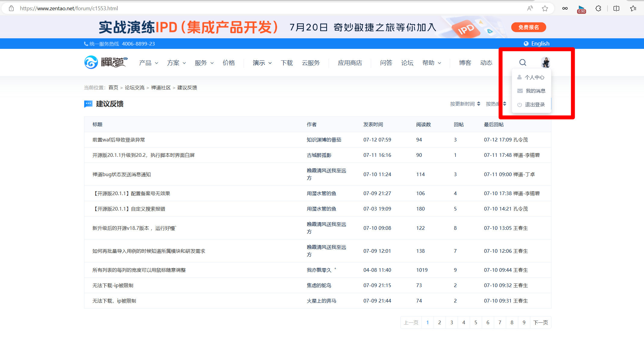
Task: Switch language to English
Action: (x=540, y=44)
